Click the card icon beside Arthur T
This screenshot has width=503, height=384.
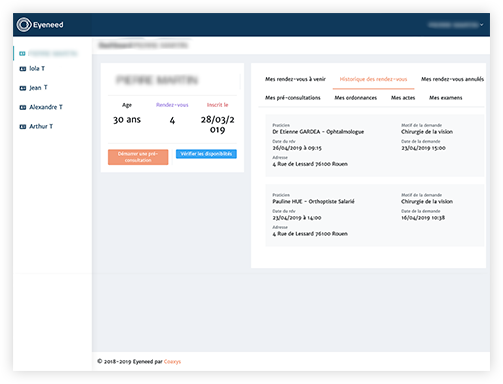(22, 127)
